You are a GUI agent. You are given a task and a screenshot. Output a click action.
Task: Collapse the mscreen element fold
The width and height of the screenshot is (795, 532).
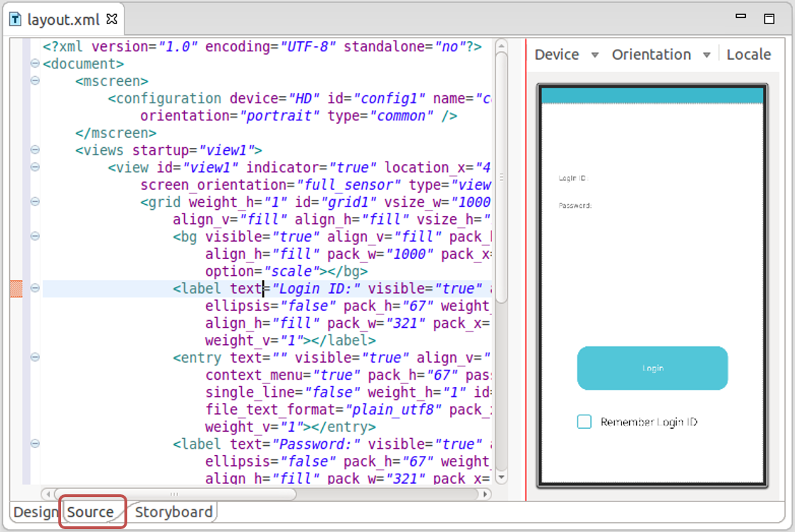coord(35,81)
